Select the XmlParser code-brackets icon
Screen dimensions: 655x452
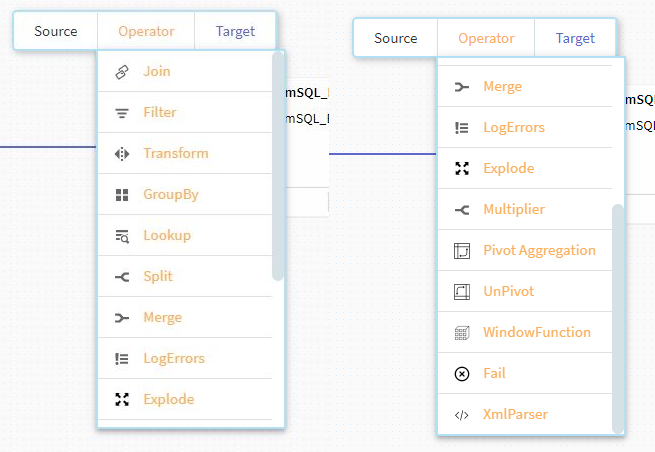click(x=462, y=415)
